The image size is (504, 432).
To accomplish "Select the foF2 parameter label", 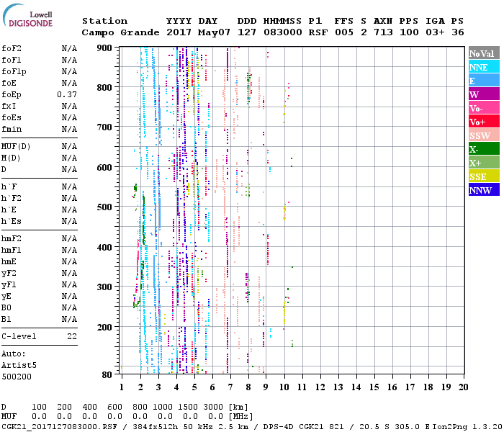I will (x=12, y=48).
